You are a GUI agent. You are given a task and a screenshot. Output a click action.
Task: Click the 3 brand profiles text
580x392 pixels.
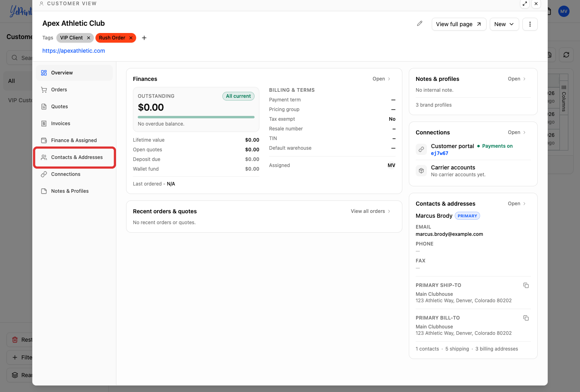point(434,105)
